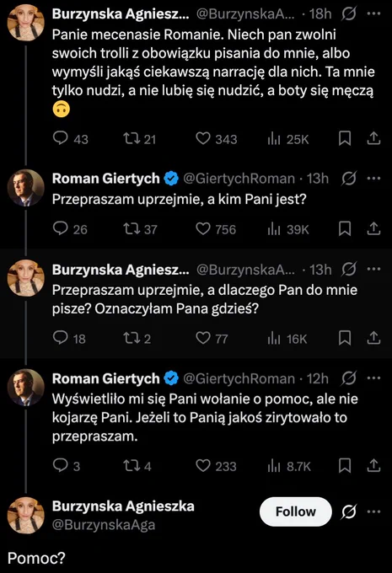
Task: Share the tweet with 8.7K views
Action: (x=373, y=465)
